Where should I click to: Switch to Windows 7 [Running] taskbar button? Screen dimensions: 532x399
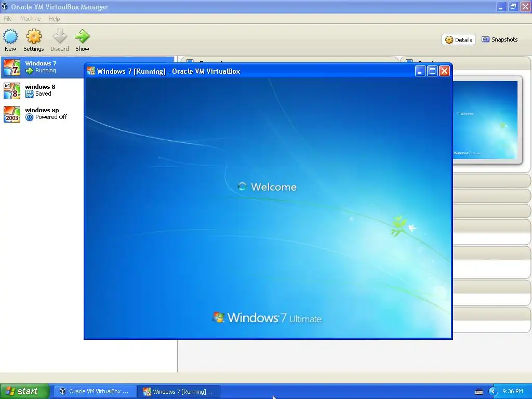point(179,392)
